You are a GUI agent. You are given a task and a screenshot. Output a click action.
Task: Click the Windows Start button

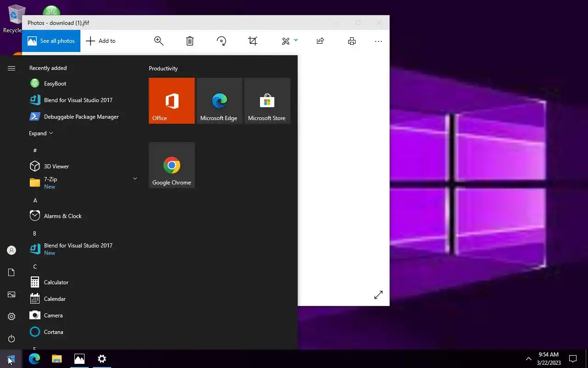click(11, 359)
